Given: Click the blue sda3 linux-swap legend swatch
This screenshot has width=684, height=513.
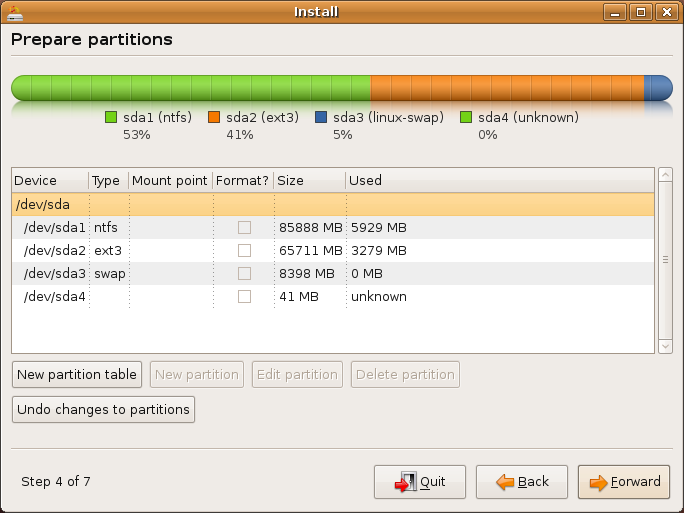Looking at the screenshot, I should 321,117.
